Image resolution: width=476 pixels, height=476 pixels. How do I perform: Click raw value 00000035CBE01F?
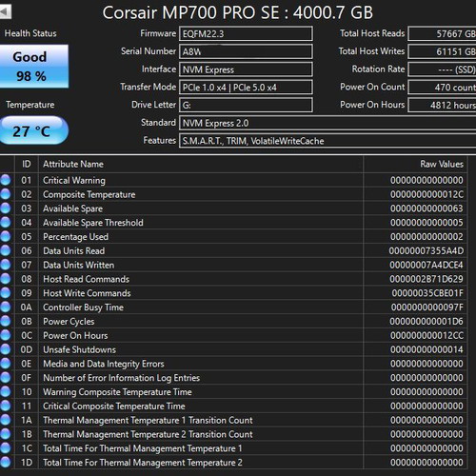point(427,293)
